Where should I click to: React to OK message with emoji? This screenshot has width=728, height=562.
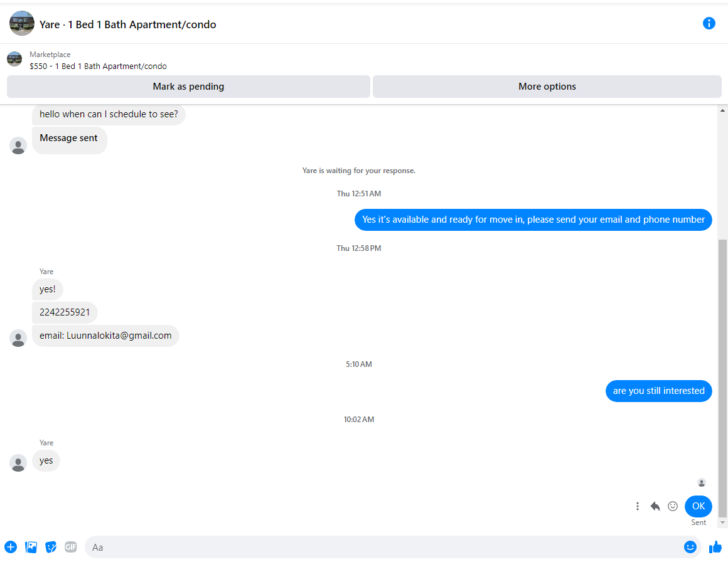pos(672,506)
